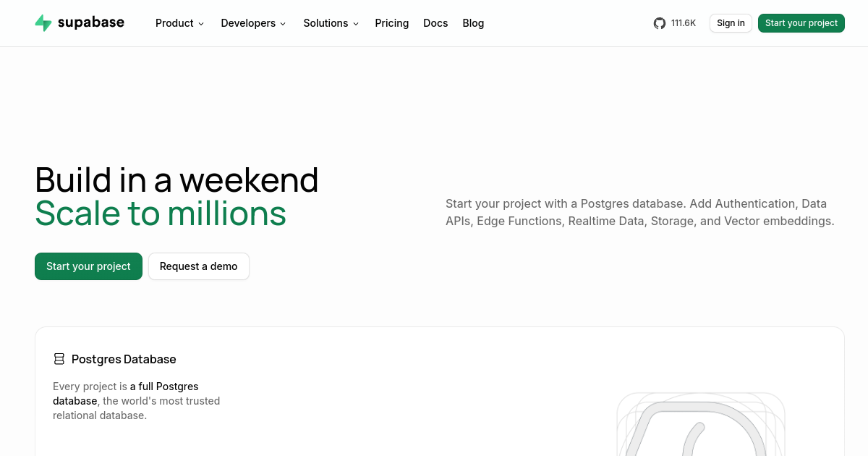Screen dimensions: 868x456
Task: Click Start your project in header
Action: pyautogui.click(x=801, y=23)
